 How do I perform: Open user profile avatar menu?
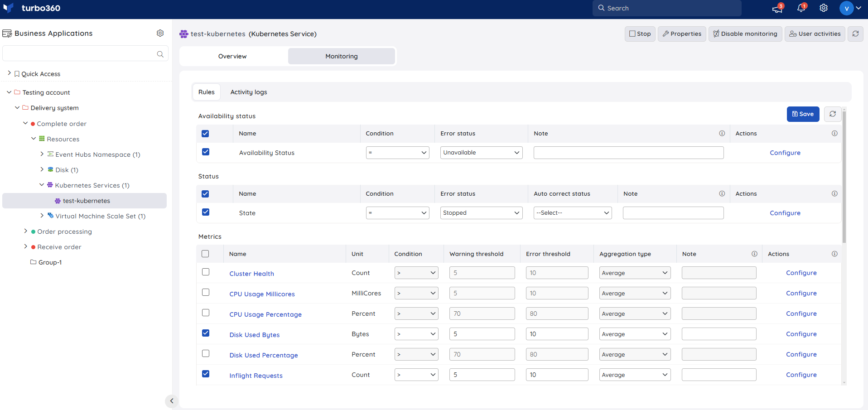pos(846,8)
